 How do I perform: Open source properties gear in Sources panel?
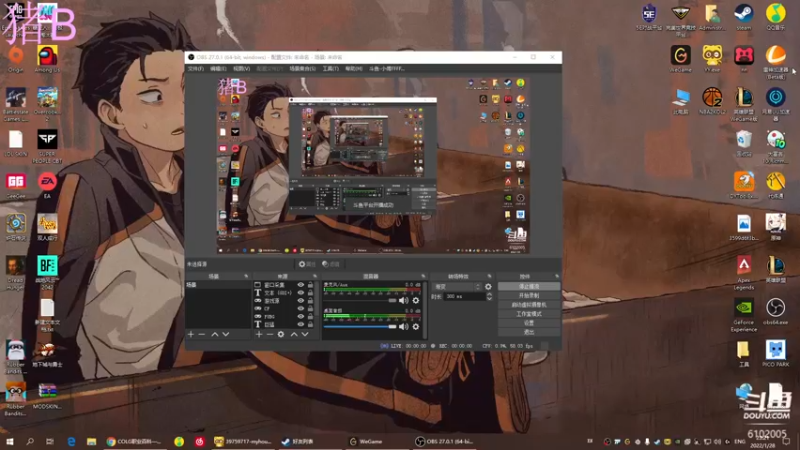281,334
